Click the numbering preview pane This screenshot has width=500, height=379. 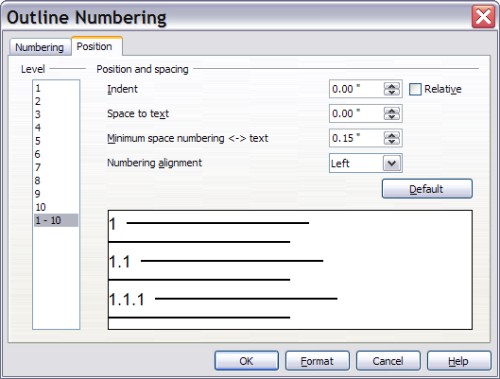pyautogui.click(x=290, y=270)
